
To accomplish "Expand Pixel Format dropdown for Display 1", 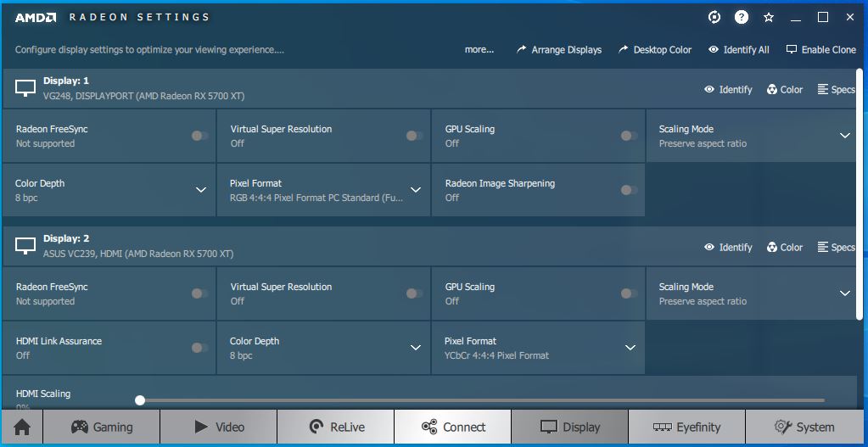I will pos(416,190).
